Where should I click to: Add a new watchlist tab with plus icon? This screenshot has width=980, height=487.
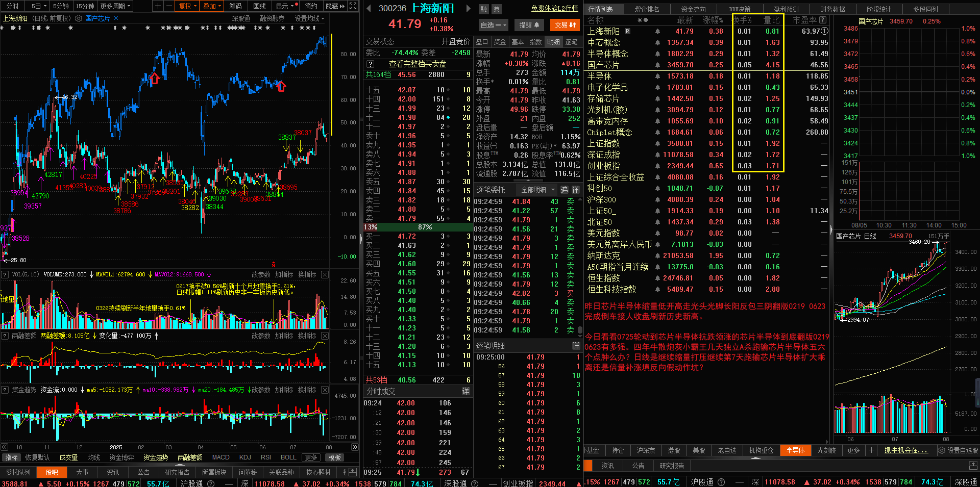(872, 450)
